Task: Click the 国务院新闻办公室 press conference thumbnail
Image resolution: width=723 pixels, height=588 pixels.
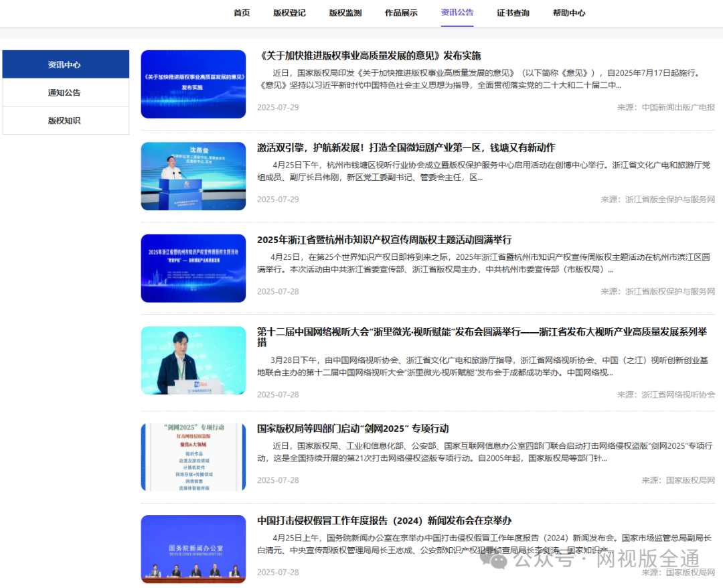Action: (193, 548)
